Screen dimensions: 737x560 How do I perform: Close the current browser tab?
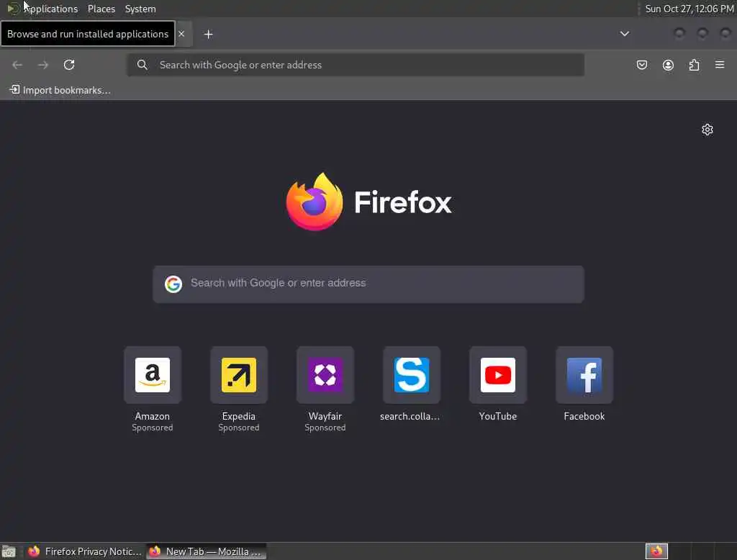181,34
